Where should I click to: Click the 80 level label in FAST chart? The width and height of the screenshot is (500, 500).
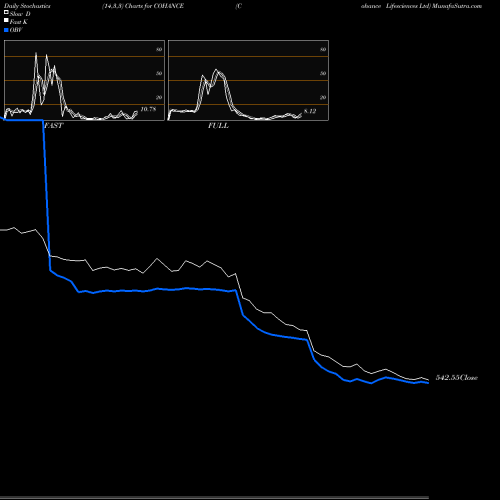pos(159,49)
